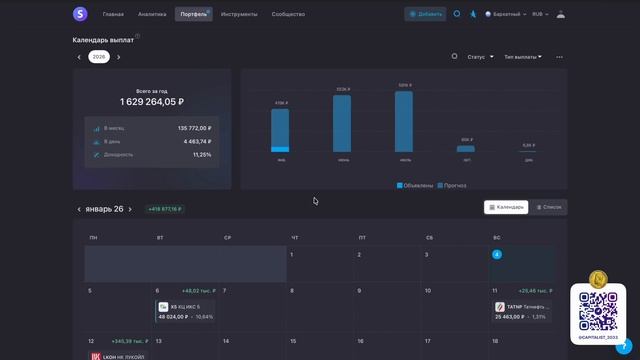Click the 135 772,00 ₽ monthly value

(x=194, y=128)
